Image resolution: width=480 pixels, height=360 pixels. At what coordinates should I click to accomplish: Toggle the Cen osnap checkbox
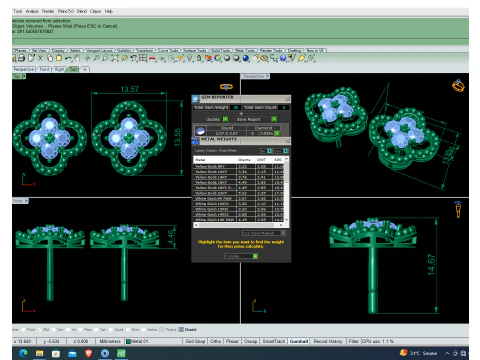pyautogui.click(x=53, y=329)
